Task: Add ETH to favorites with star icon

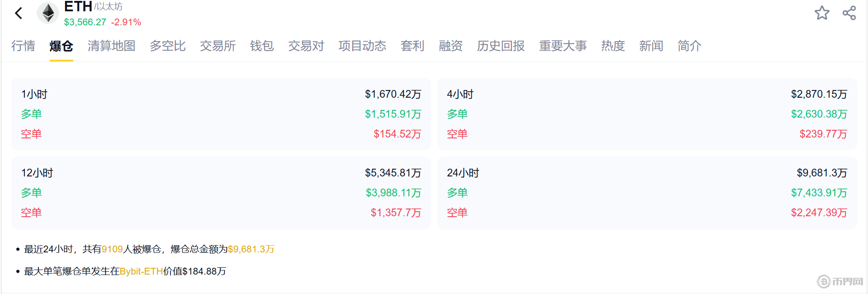Action: [x=822, y=13]
